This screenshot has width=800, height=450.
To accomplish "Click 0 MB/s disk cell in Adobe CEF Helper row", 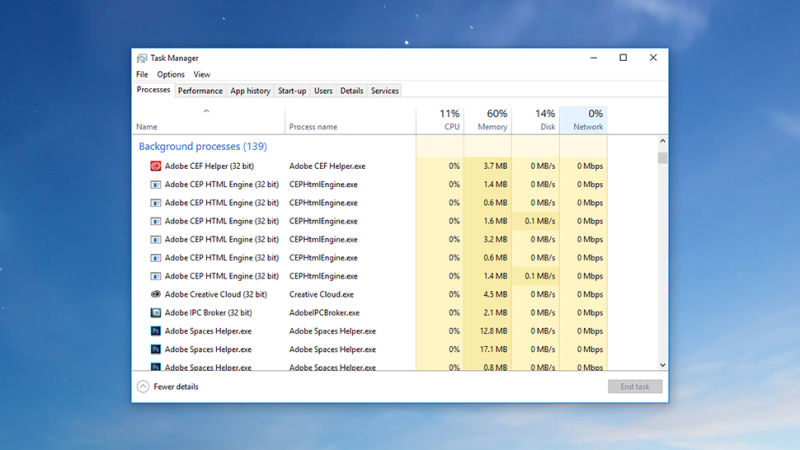I will [536, 166].
